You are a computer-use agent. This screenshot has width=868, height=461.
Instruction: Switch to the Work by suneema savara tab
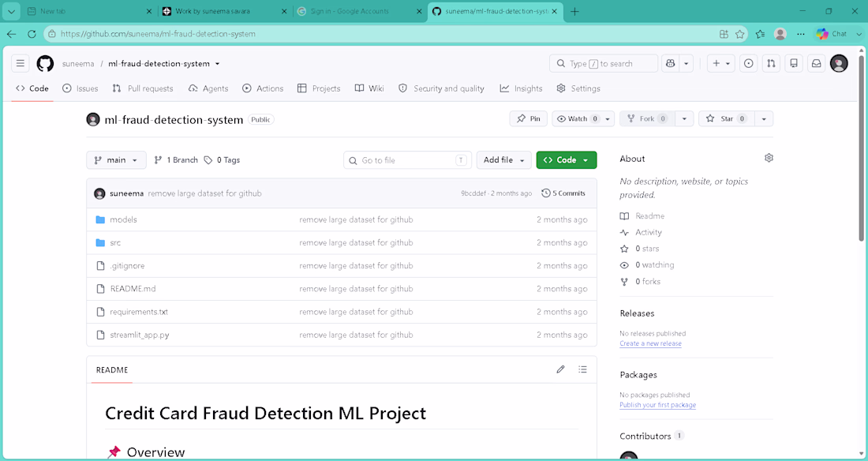[x=224, y=11]
